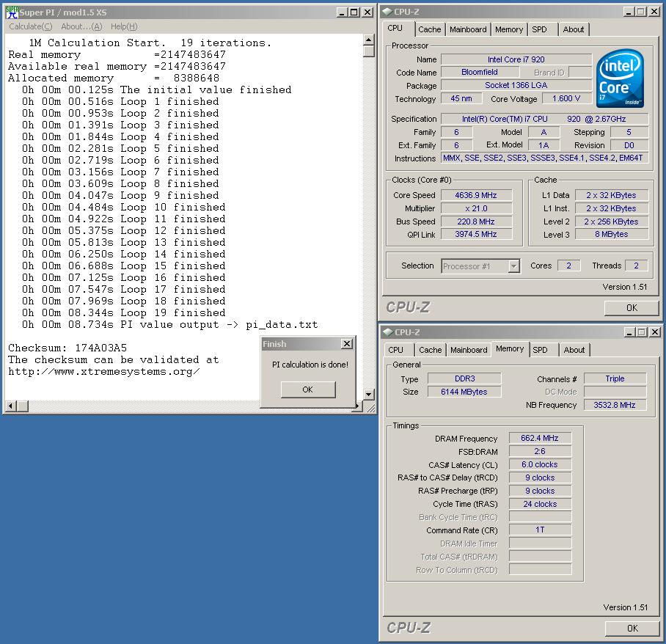Click the FSB:DRAM value 2:6

coord(540,451)
